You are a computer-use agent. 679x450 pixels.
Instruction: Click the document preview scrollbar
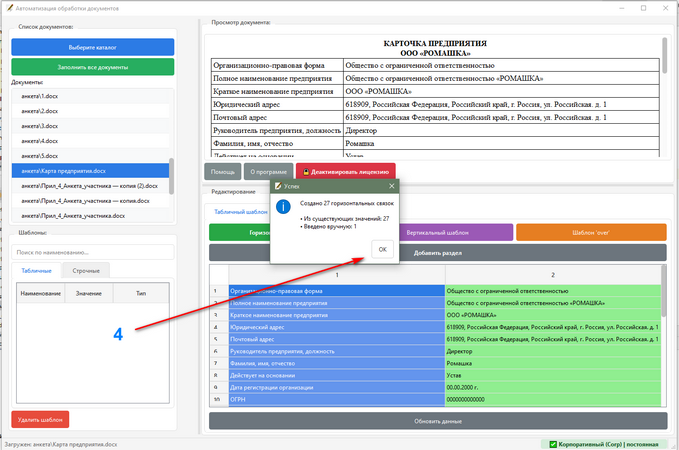click(x=664, y=55)
